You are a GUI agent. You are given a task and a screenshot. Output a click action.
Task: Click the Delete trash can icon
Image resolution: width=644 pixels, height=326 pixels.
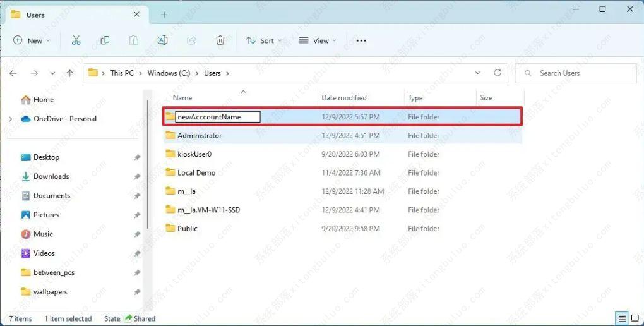[x=220, y=40]
